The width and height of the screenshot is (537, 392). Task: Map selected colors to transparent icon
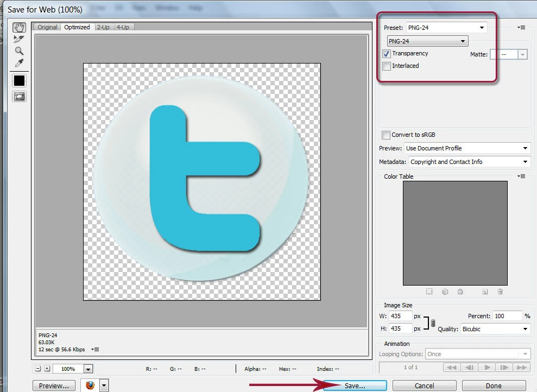point(429,292)
